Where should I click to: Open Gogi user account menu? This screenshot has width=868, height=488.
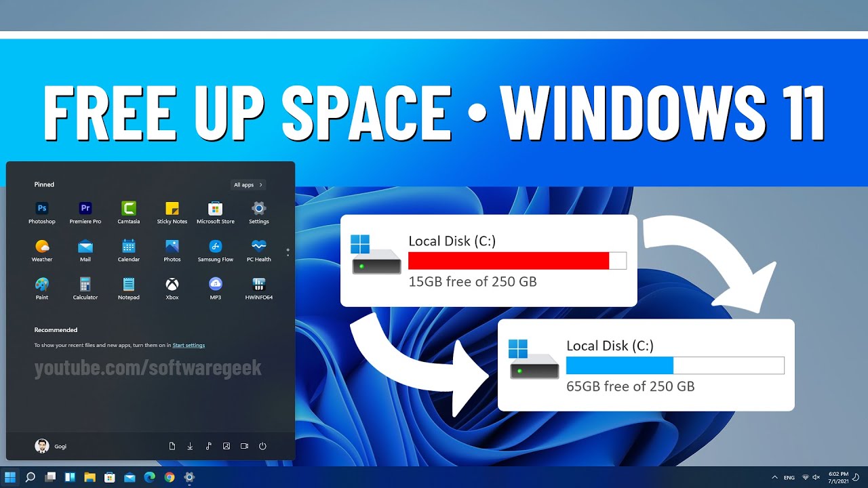coord(51,446)
